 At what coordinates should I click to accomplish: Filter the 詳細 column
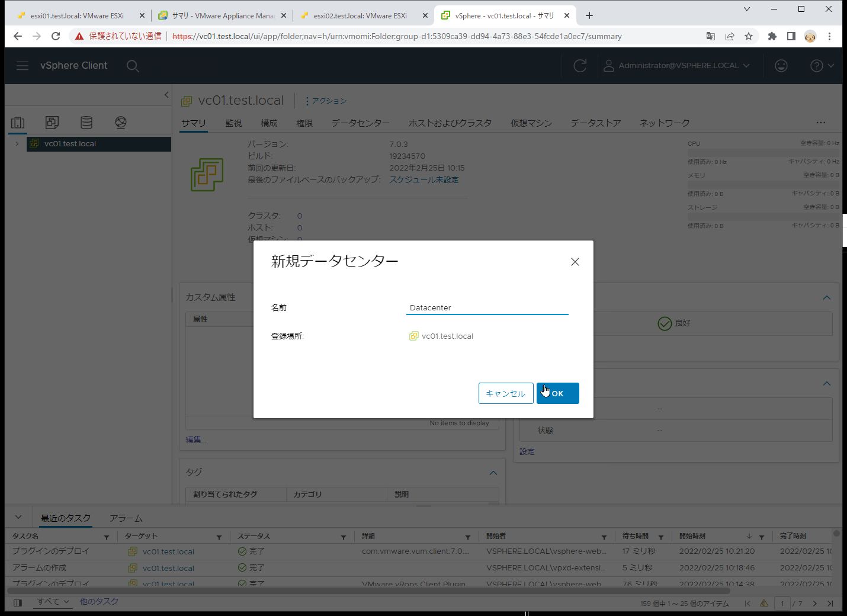pyautogui.click(x=468, y=537)
